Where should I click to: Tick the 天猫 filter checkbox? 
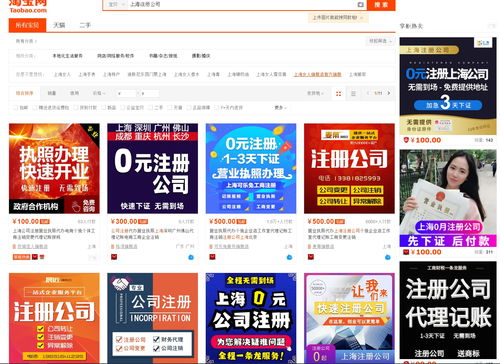pos(170,108)
